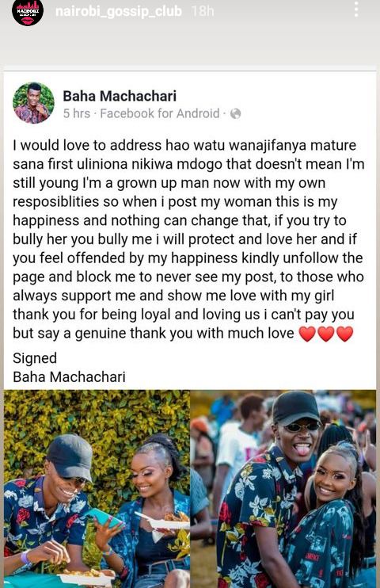Click the post text paragraph
The width and height of the screenshot is (380, 588).
click(x=188, y=239)
